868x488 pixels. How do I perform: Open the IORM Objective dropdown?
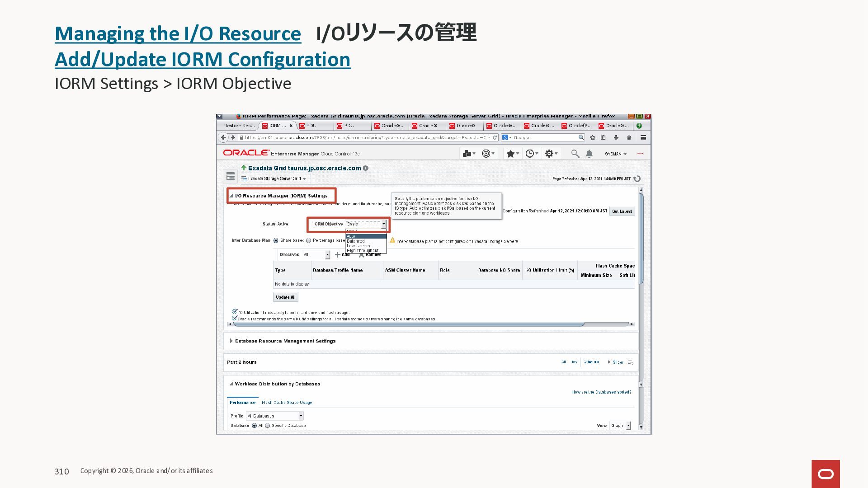383,224
